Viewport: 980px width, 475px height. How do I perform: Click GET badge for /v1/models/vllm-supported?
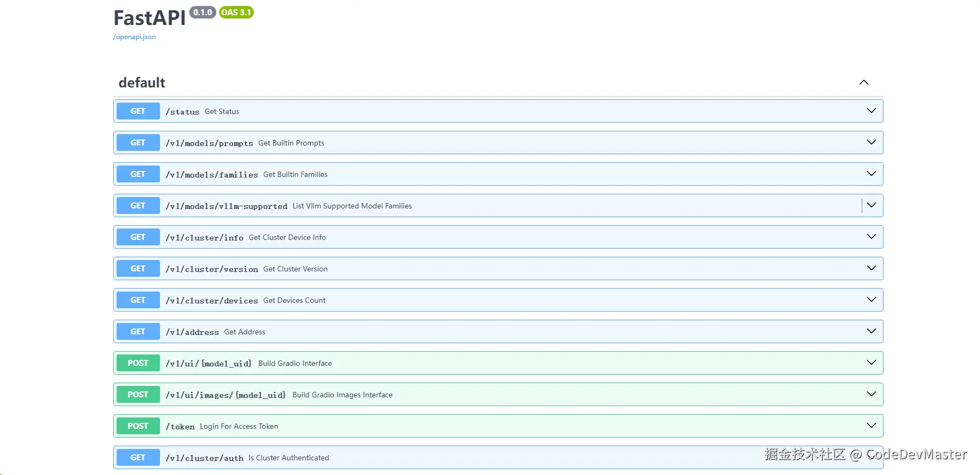(x=138, y=206)
